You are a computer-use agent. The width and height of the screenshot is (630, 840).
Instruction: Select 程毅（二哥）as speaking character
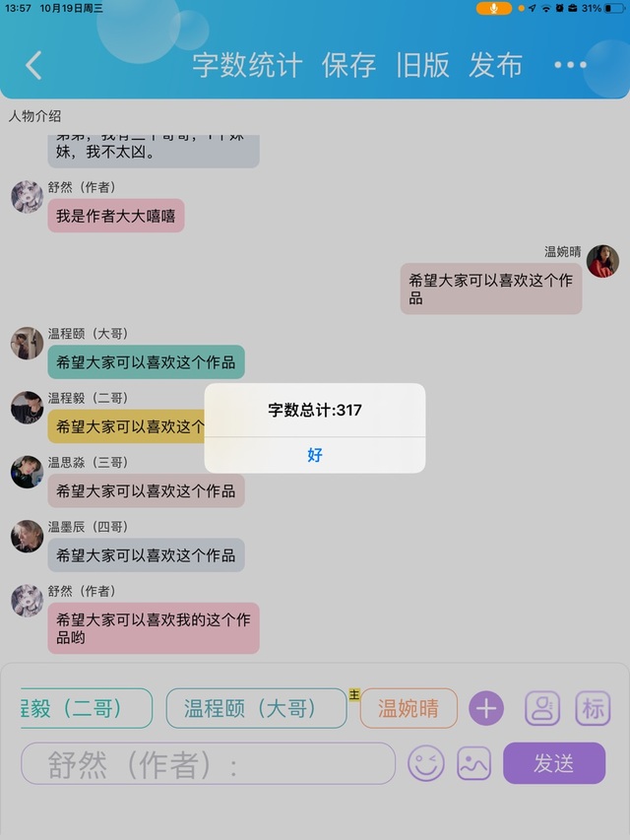coord(87,708)
